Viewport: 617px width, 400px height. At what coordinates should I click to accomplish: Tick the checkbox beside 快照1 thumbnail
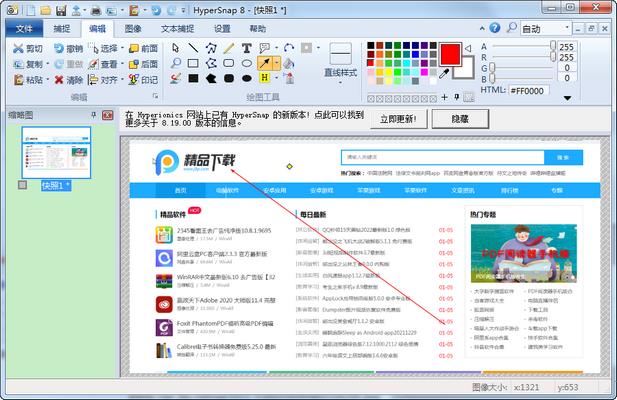coord(24,185)
